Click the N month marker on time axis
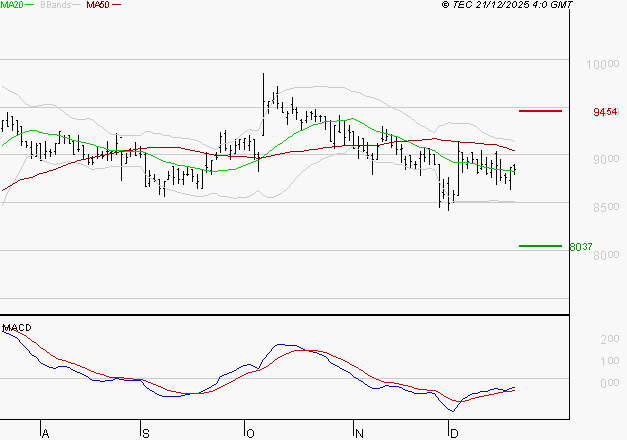 coord(359,434)
